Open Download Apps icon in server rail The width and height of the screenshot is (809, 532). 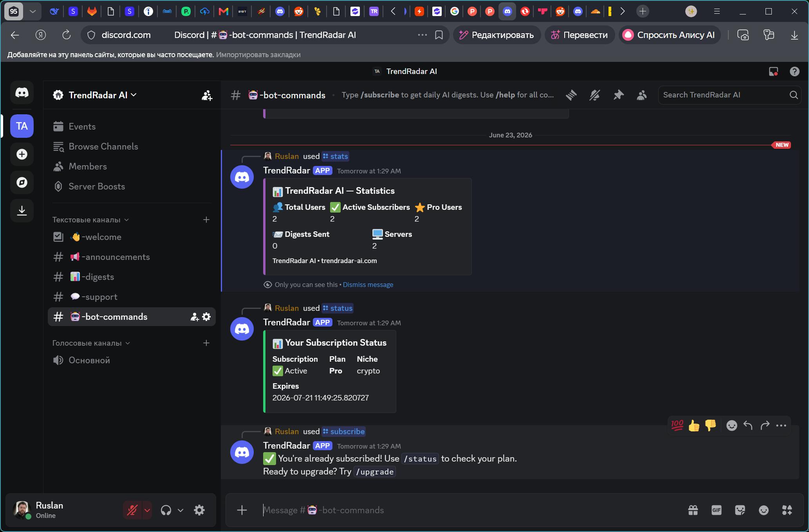22,211
